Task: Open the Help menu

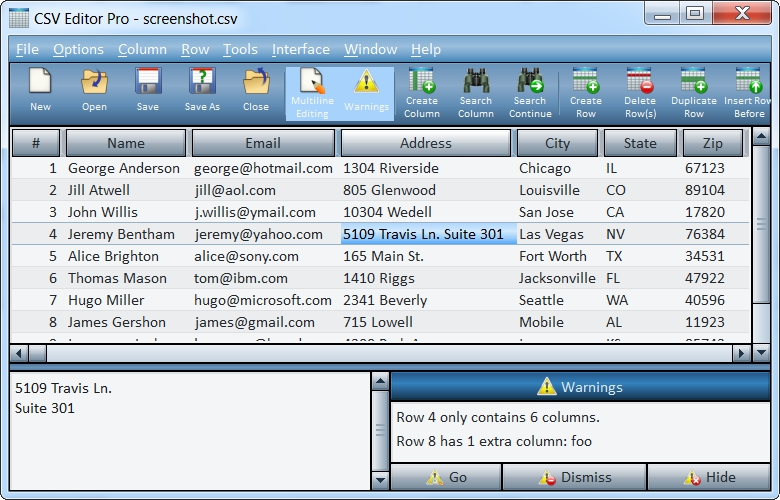Action: point(426,49)
